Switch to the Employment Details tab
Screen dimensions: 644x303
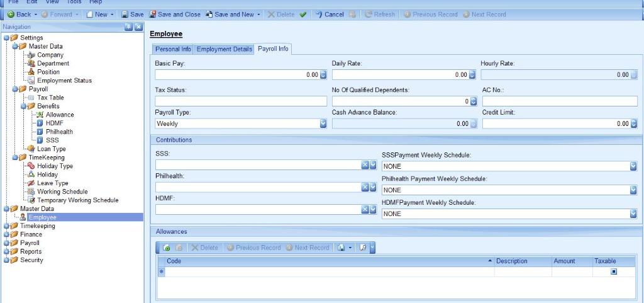coord(225,49)
